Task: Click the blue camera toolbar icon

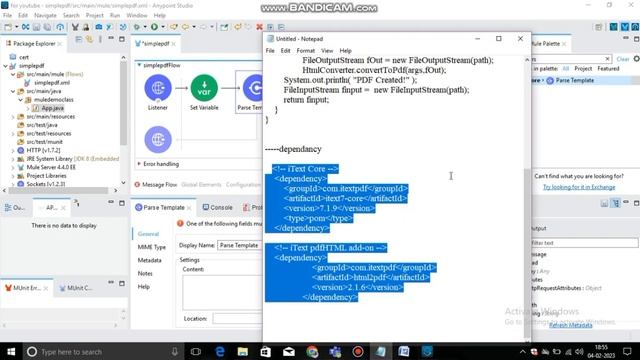Action: coord(99,27)
